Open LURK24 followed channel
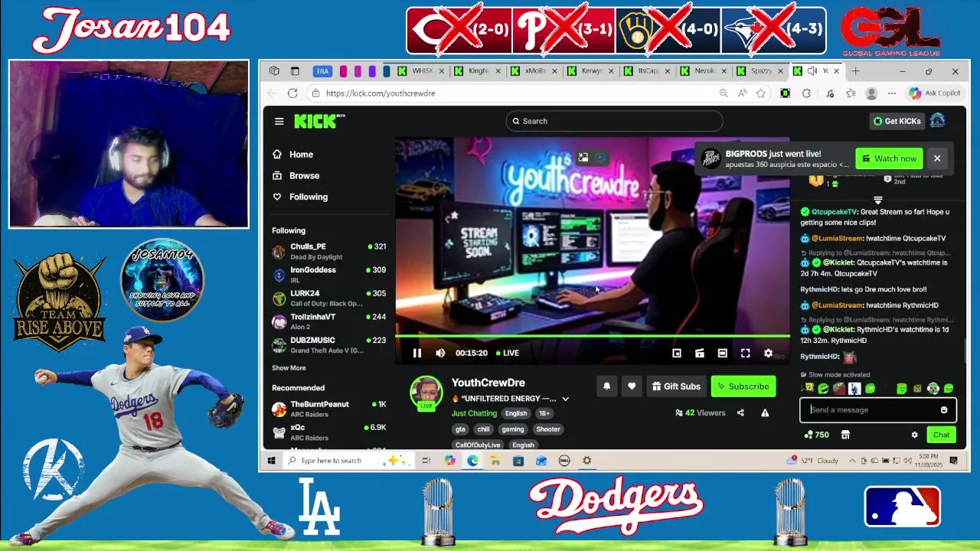This screenshot has width=980, height=551. click(329, 298)
